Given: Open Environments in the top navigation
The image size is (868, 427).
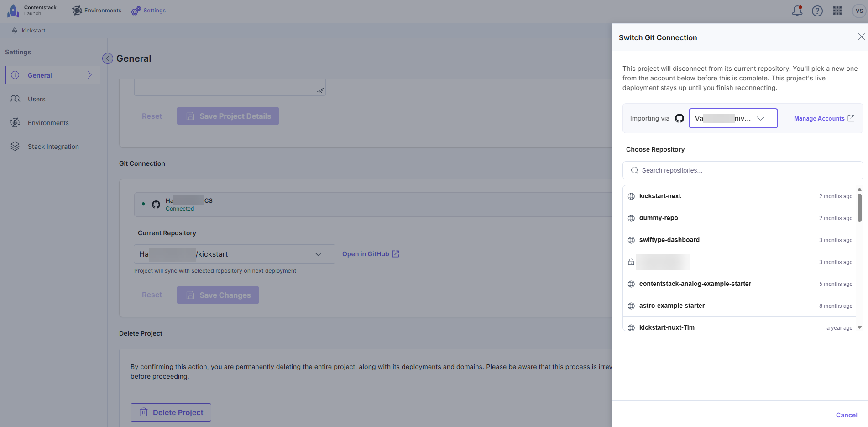Looking at the screenshot, I should click(x=97, y=11).
